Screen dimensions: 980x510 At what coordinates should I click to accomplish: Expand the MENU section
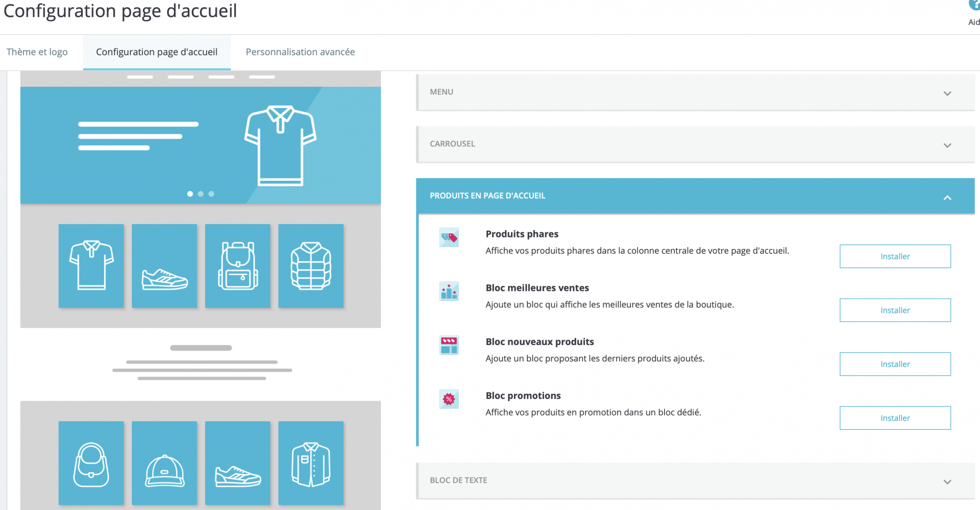pos(696,92)
